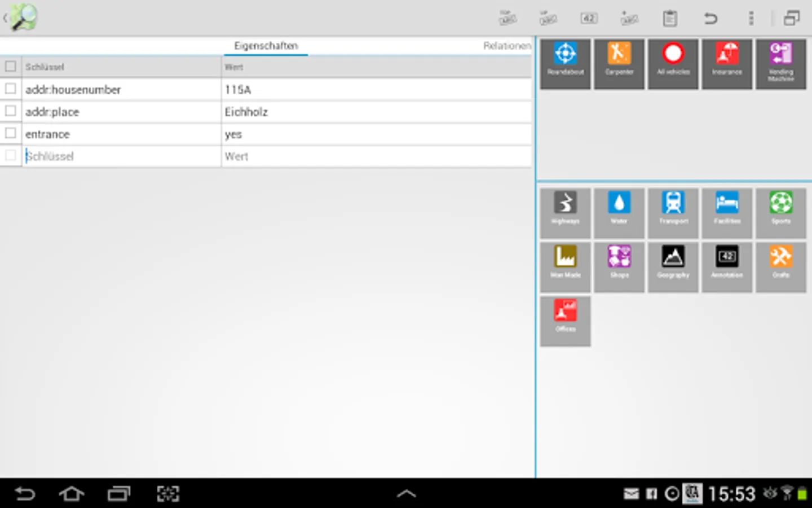This screenshot has height=508, width=812.
Task: Focus the empty Schlüssel input field
Action: [122, 156]
